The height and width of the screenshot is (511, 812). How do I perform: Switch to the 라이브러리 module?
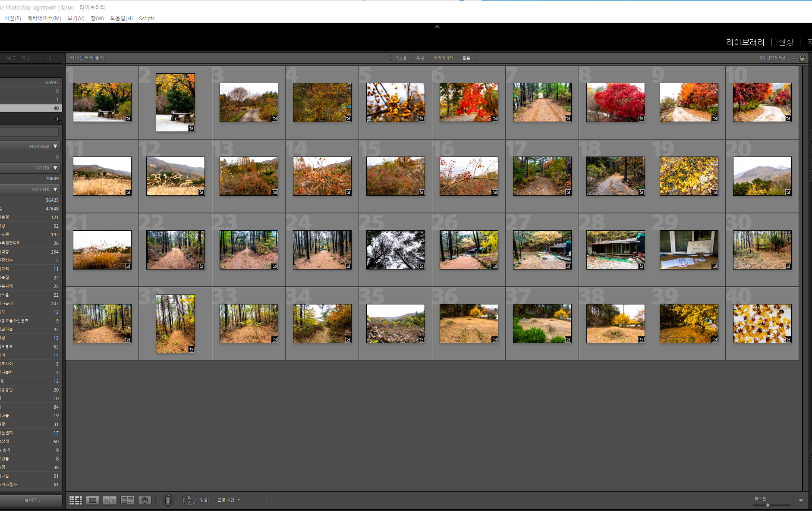[745, 42]
